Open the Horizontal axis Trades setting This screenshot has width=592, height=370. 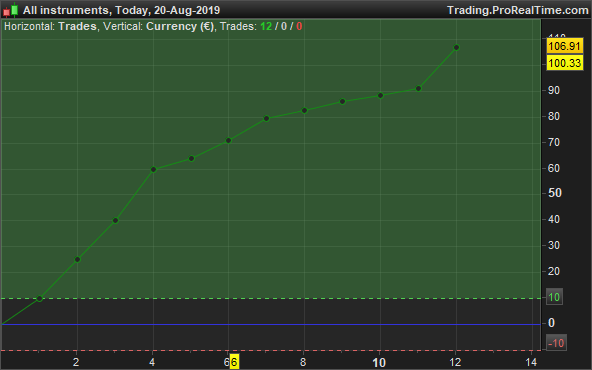click(77, 26)
